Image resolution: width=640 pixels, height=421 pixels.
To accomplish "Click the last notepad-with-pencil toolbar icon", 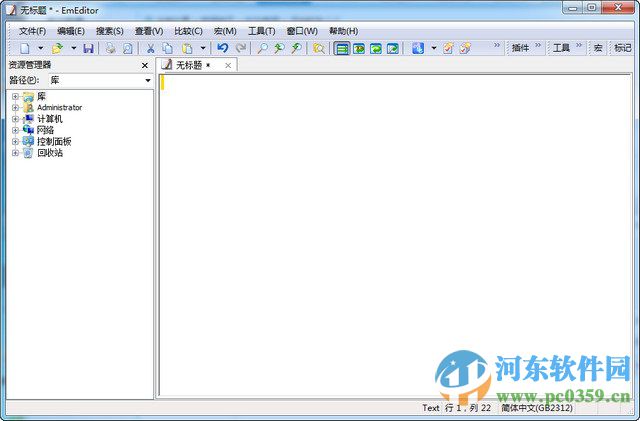I will pyautogui.click(x=465, y=48).
